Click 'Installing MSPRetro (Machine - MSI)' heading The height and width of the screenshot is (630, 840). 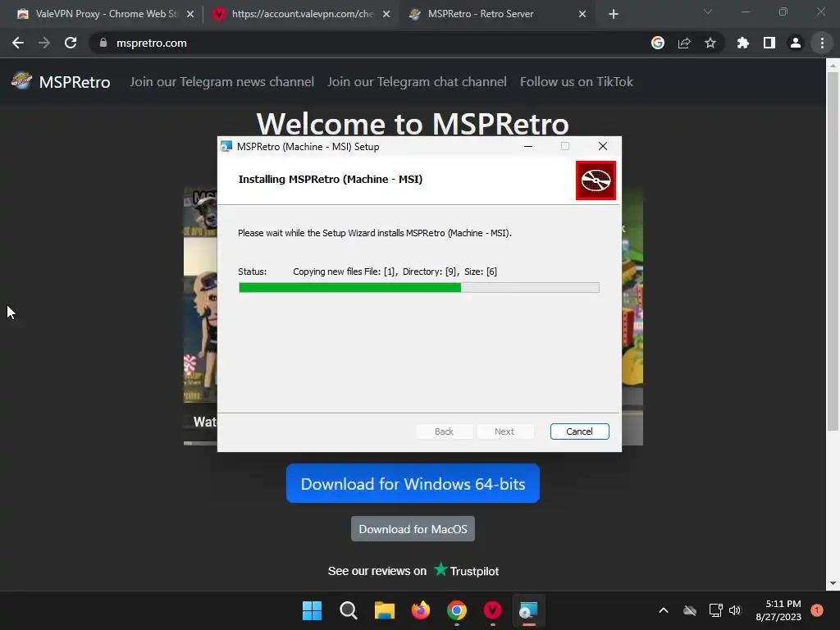click(x=331, y=179)
